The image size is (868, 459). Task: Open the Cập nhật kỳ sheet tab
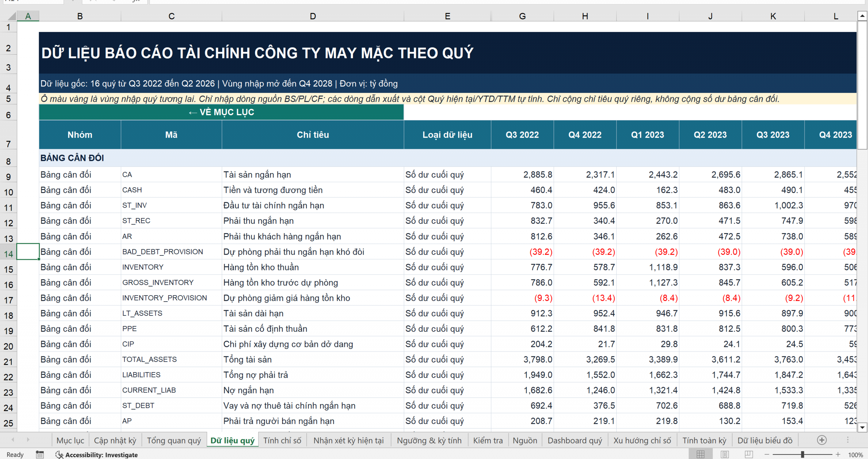[x=115, y=440]
